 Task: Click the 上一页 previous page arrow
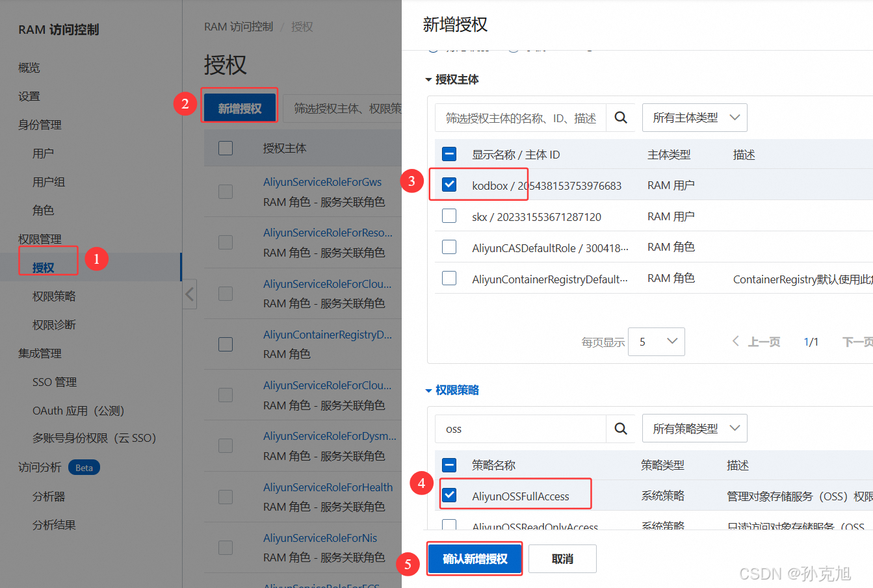(x=756, y=342)
